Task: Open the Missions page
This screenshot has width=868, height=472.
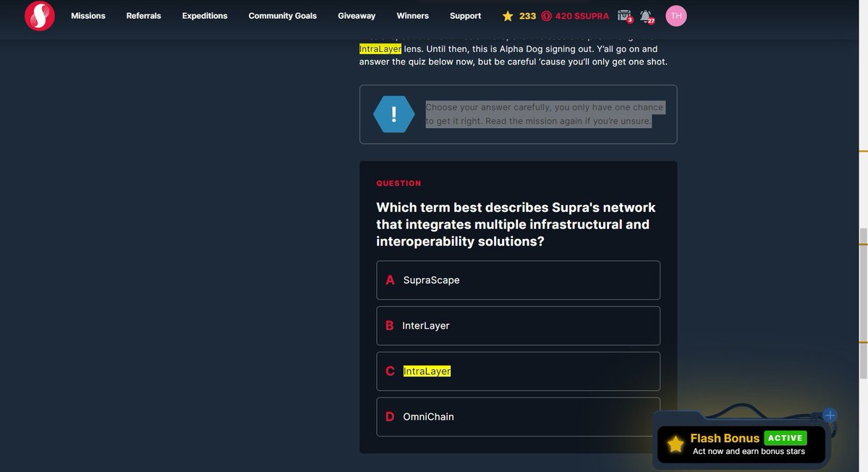Action: coord(88,15)
